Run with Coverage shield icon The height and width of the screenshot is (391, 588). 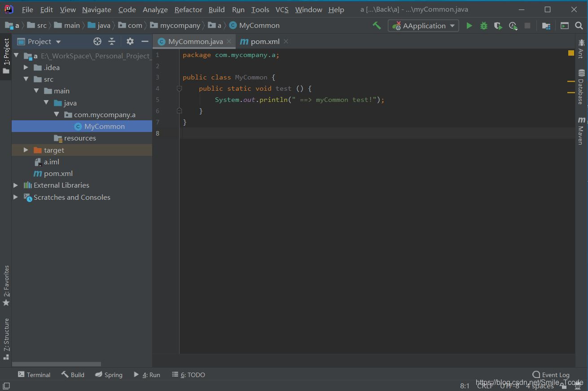coord(498,26)
